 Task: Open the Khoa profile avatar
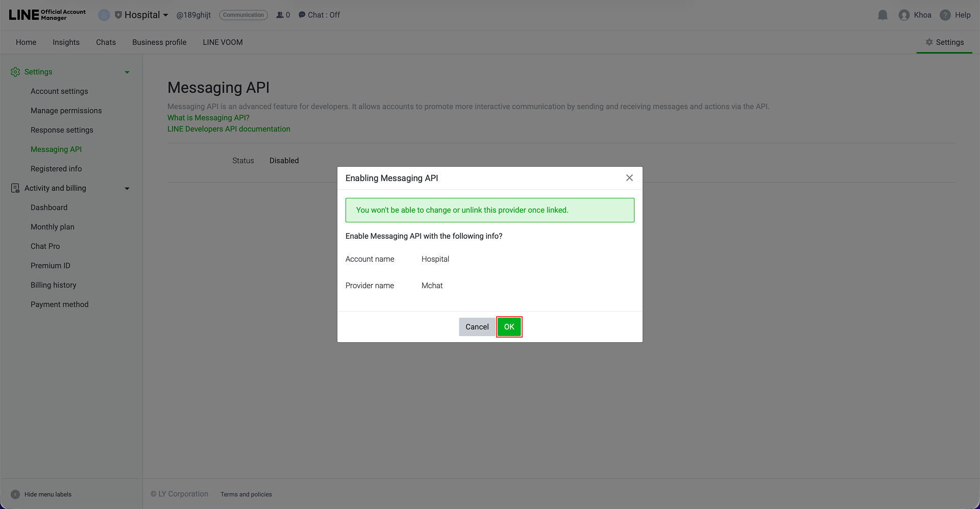[903, 15]
